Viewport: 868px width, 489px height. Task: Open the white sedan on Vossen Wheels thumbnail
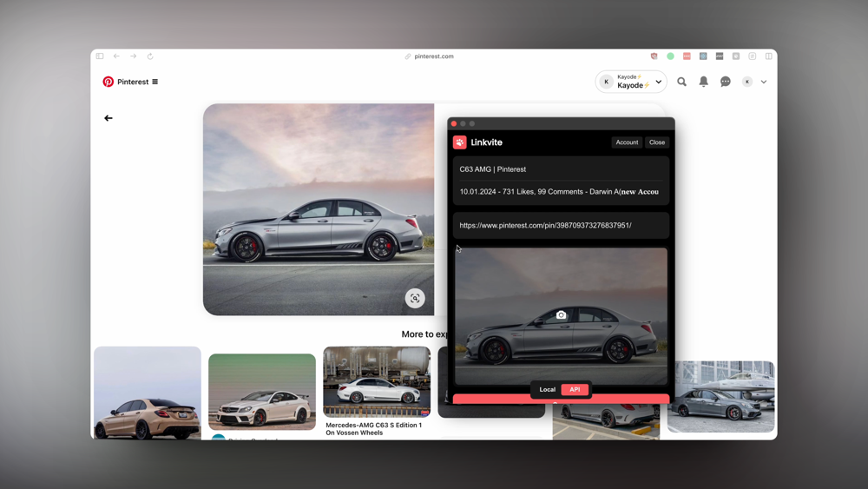[x=377, y=381]
